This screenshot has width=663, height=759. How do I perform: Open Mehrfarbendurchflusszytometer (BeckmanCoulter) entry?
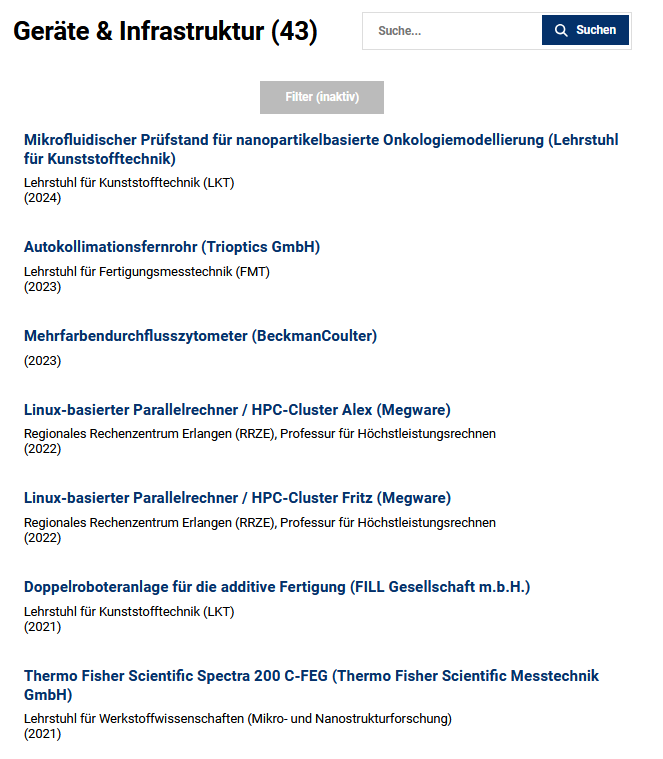click(200, 336)
